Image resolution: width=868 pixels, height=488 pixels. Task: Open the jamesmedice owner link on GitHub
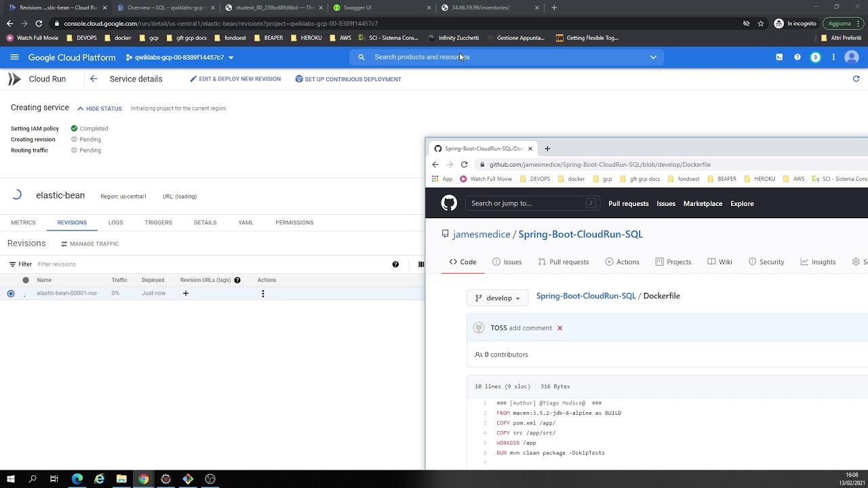coord(481,235)
